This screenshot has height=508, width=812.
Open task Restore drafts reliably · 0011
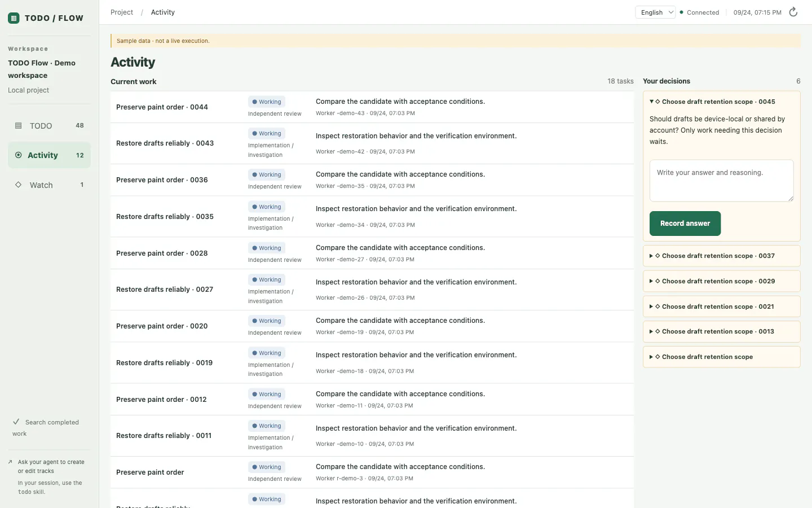164,435
